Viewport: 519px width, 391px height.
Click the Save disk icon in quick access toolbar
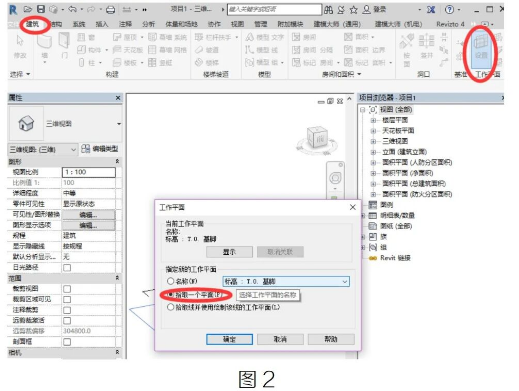(41, 9)
